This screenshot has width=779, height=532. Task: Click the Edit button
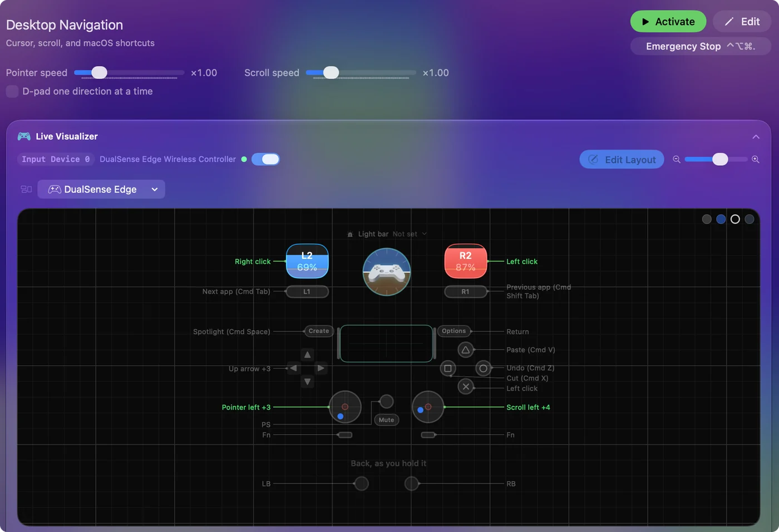[x=742, y=22]
